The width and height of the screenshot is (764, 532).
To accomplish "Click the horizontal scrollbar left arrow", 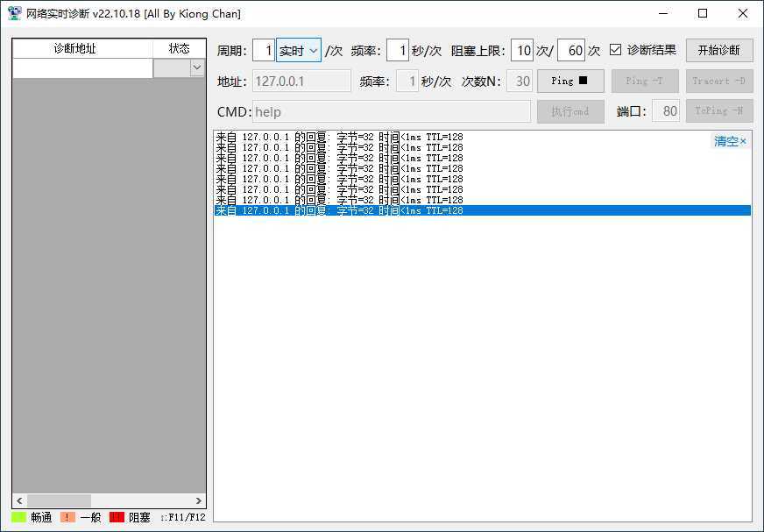I will click(19, 500).
